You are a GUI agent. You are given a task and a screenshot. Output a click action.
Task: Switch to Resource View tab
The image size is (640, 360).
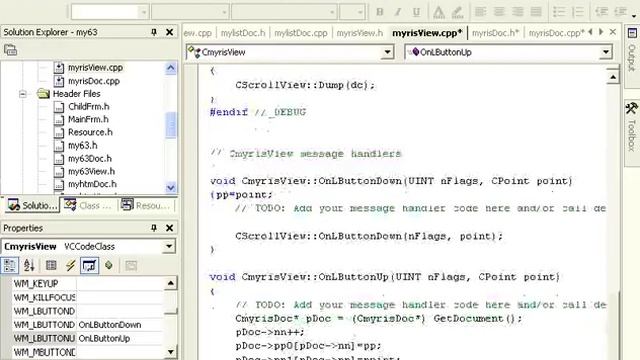pos(146,205)
